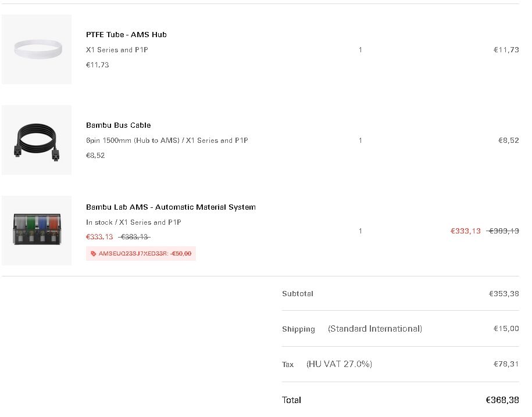Click the '(HU VAT 27.0%)' tax note

[x=340, y=364]
